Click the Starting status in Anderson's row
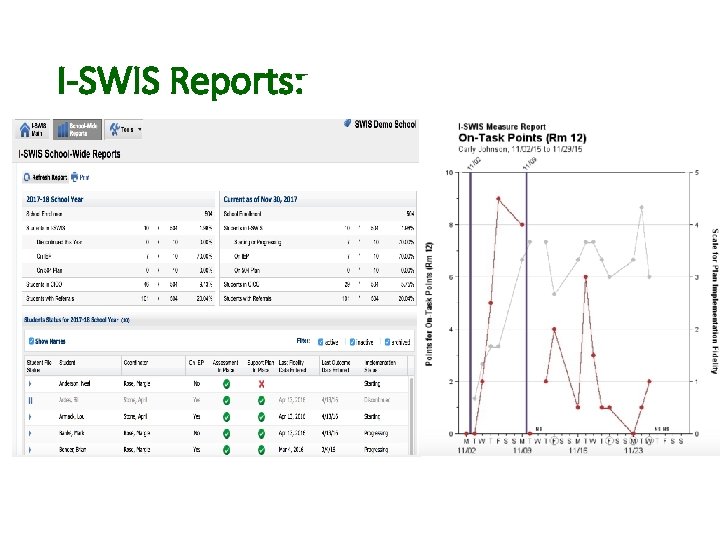 tap(372, 383)
